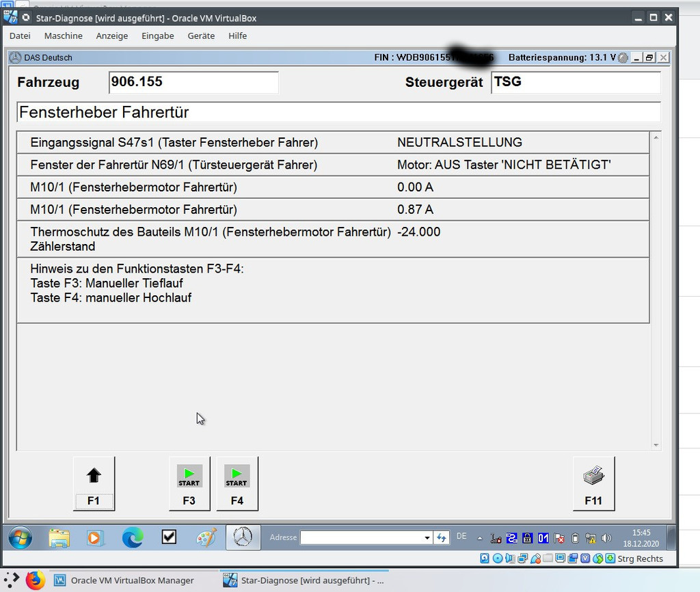Viewport: 700px width, 592px height.
Task: Click VirtualBox USB status icon
Action: pyautogui.click(x=535, y=559)
